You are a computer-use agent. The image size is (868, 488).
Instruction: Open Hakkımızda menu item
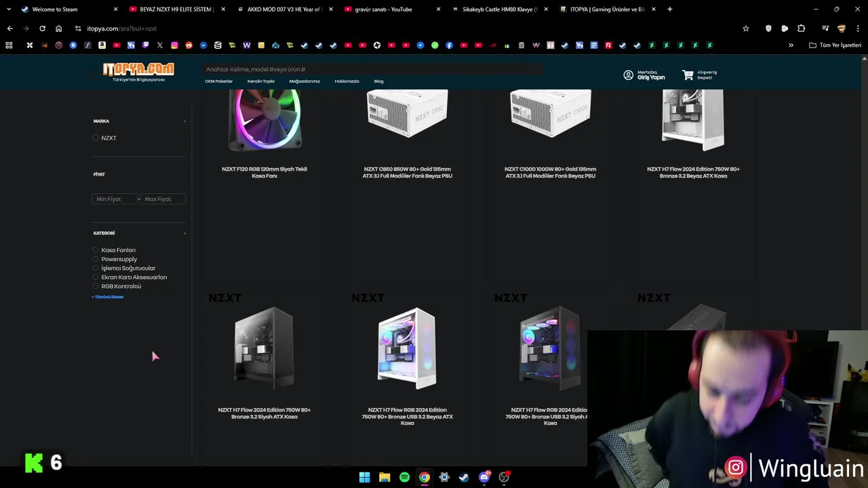tap(347, 81)
